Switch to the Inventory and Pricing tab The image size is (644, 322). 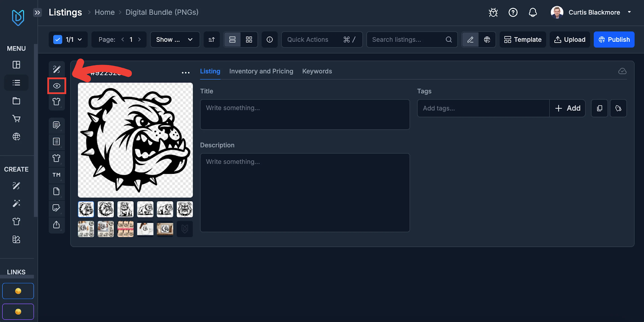261,71
